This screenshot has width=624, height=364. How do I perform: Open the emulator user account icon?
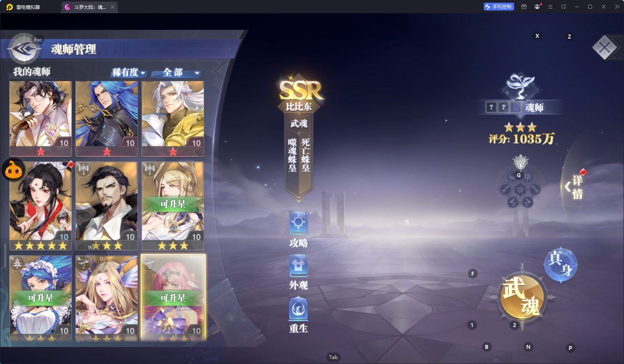[x=537, y=7]
